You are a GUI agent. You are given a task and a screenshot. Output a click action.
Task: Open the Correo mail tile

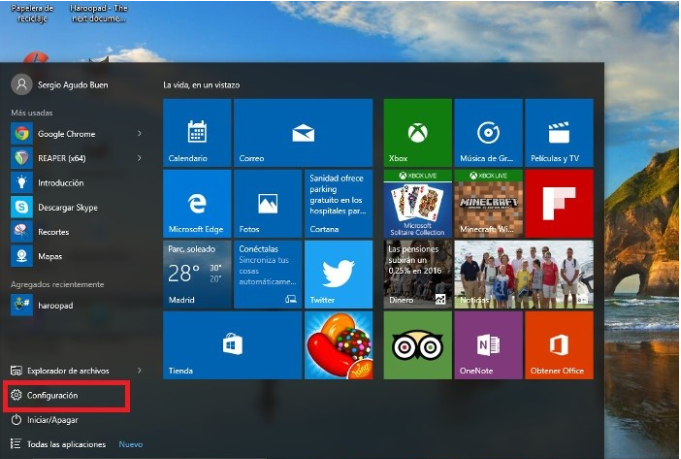[x=303, y=133]
